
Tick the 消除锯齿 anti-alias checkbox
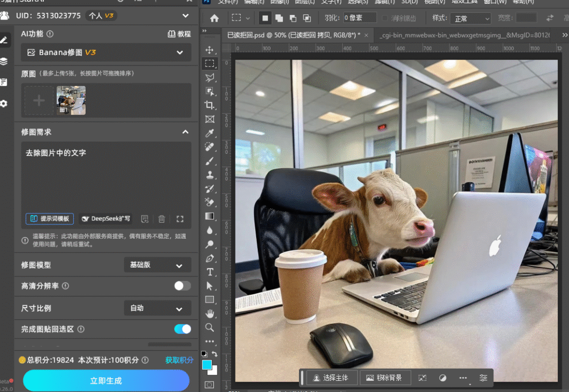click(385, 18)
